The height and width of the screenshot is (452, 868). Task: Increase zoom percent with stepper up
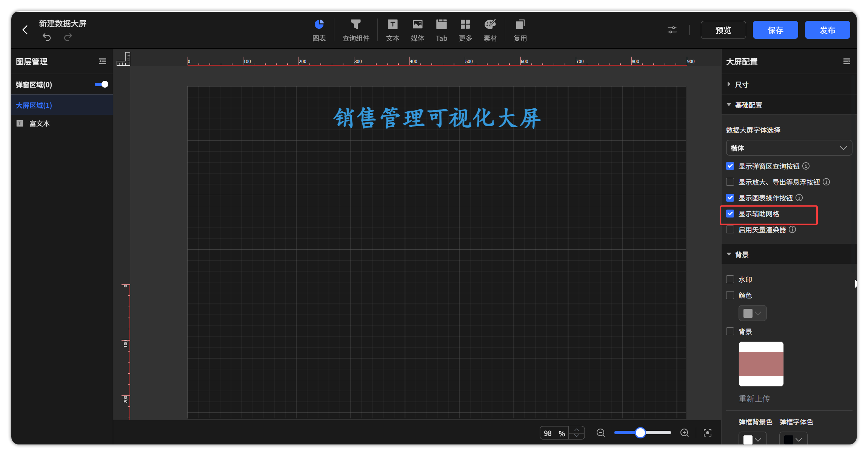(577, 430)
